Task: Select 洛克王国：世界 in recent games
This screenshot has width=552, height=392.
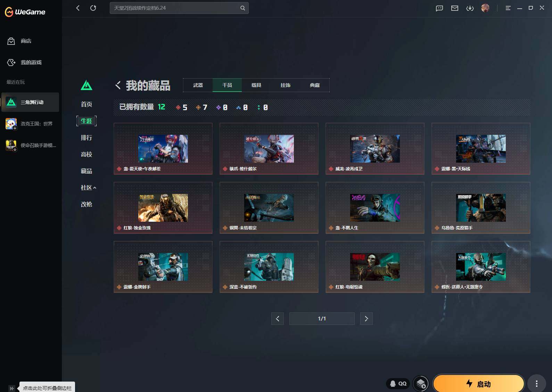Action: pyautogui.click(x=30, y=124)
